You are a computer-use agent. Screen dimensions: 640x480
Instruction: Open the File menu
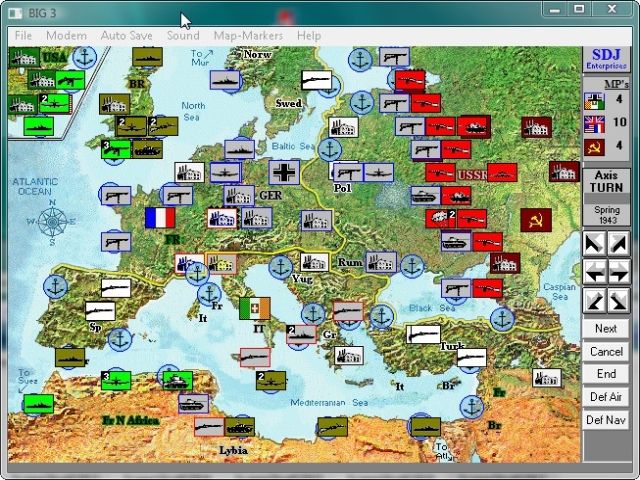coord(23,35)
